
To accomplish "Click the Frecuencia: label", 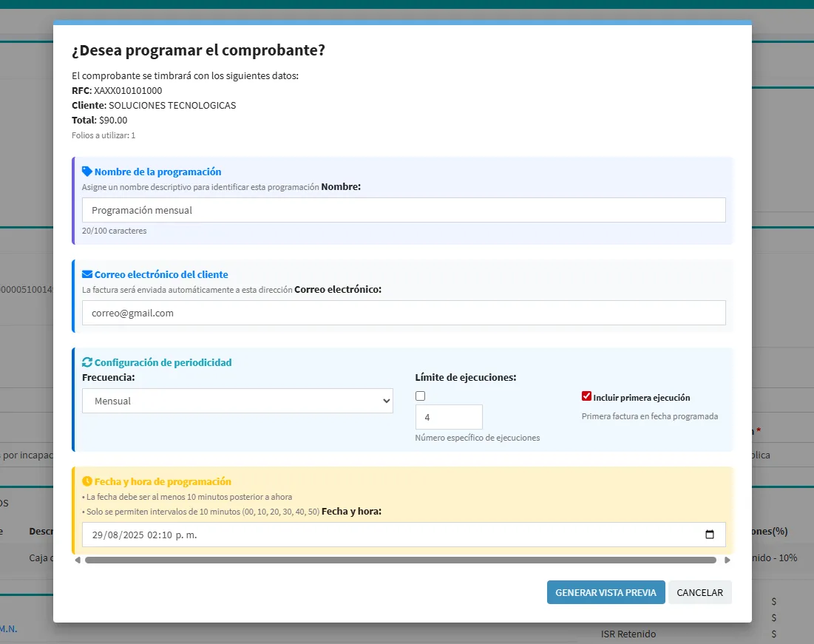I will (109, 377).
